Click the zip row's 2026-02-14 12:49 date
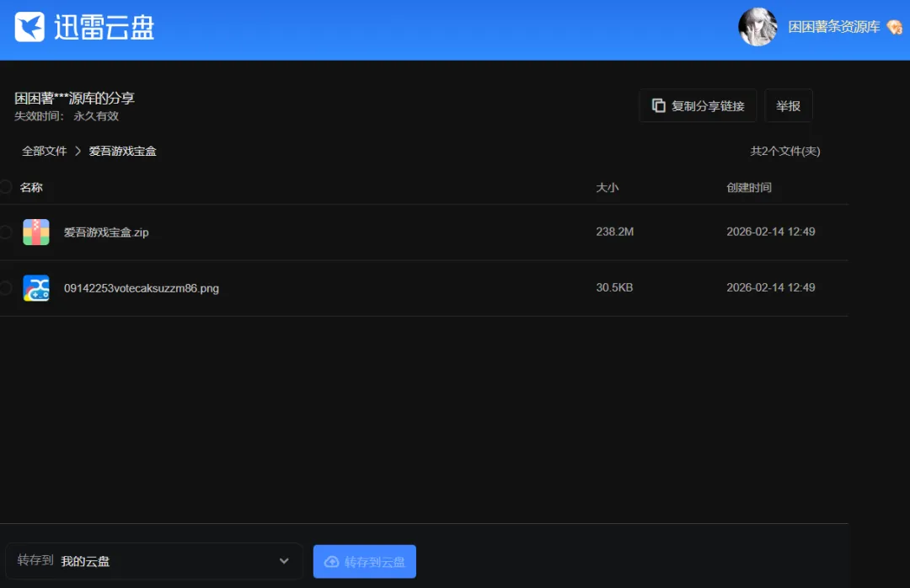The width and height of the screenshot is (910, 588). 771,232
